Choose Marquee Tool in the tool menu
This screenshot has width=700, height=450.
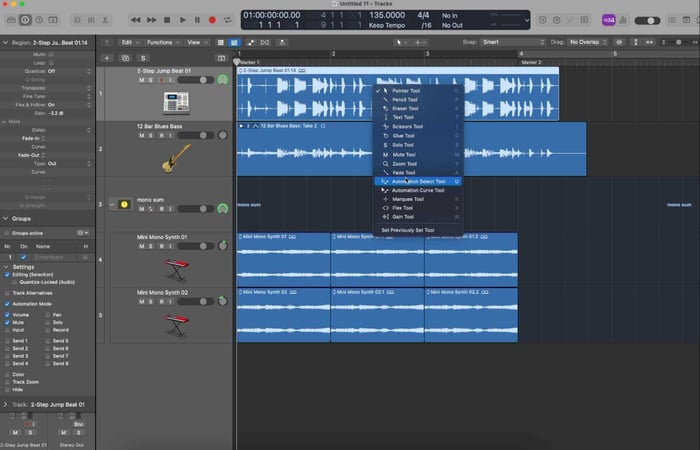coord(418,199)
